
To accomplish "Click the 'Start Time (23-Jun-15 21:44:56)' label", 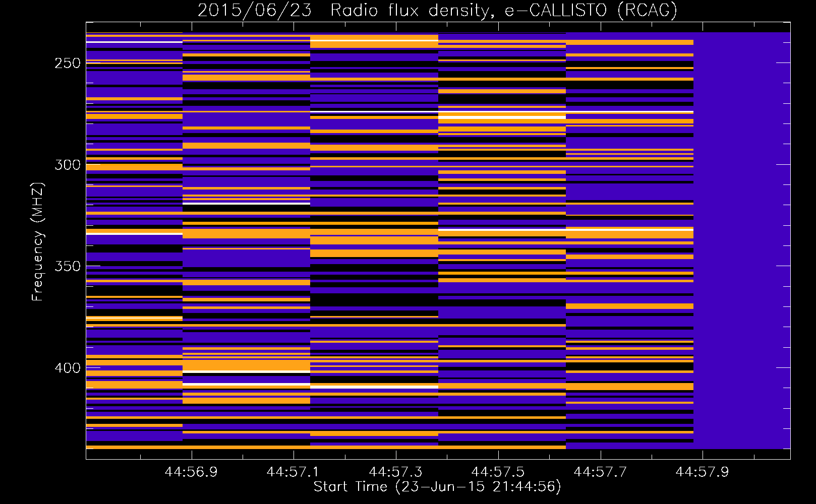I will click(x=437, y=487).
